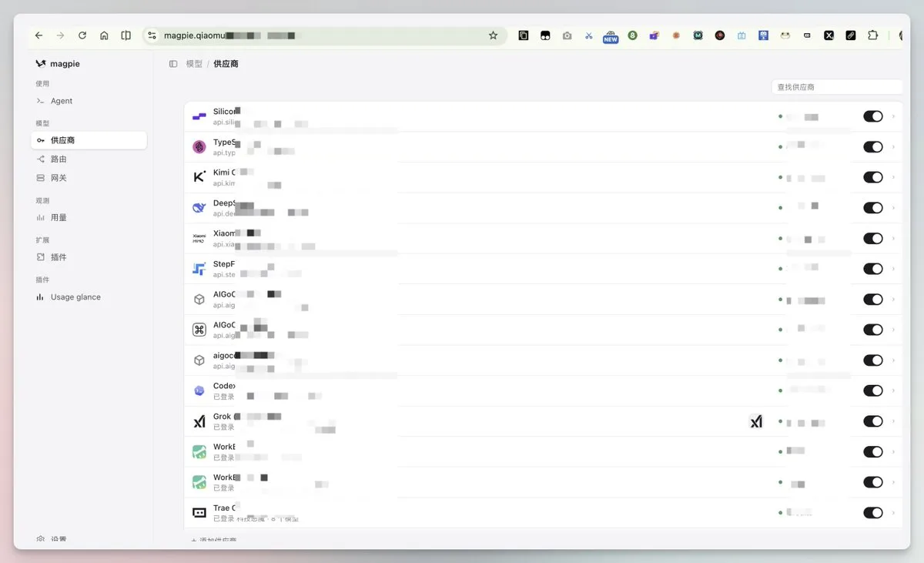Turn off the TypeS provider switch
The width and height of the screenshot is (924, 563).
point(872,147)
